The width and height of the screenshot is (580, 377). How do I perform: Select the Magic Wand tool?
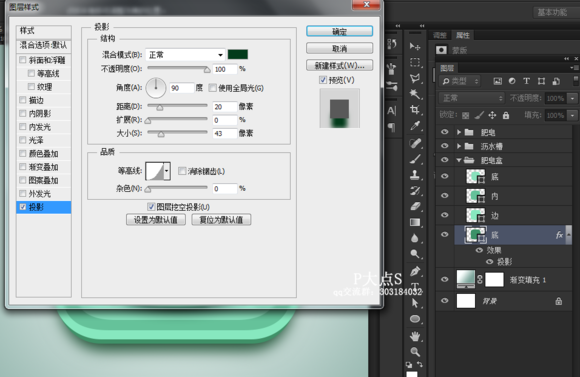coord(415,94)
